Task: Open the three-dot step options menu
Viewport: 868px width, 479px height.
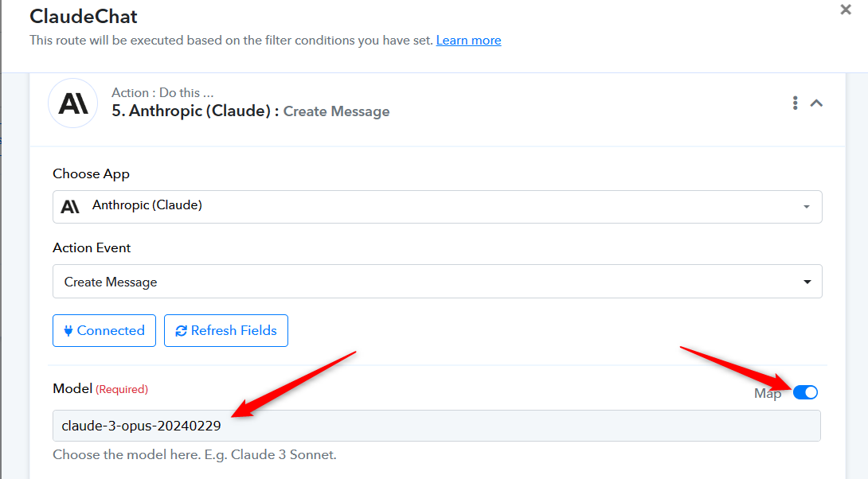Action: tap(795, 103)
